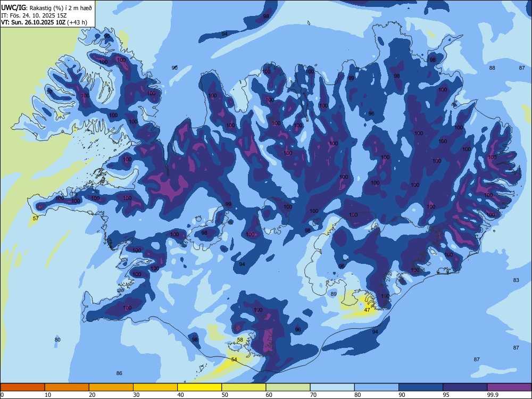The height and width of the screenshot is (399, 532).
Task: Choose the 70–80 light blue legend swatch
Action: (x=332, y=387)
